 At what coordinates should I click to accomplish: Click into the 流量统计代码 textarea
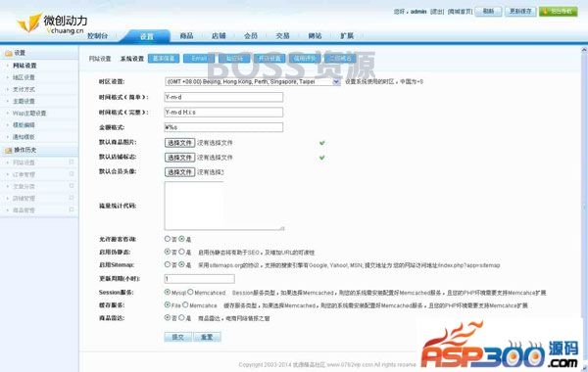223,206
